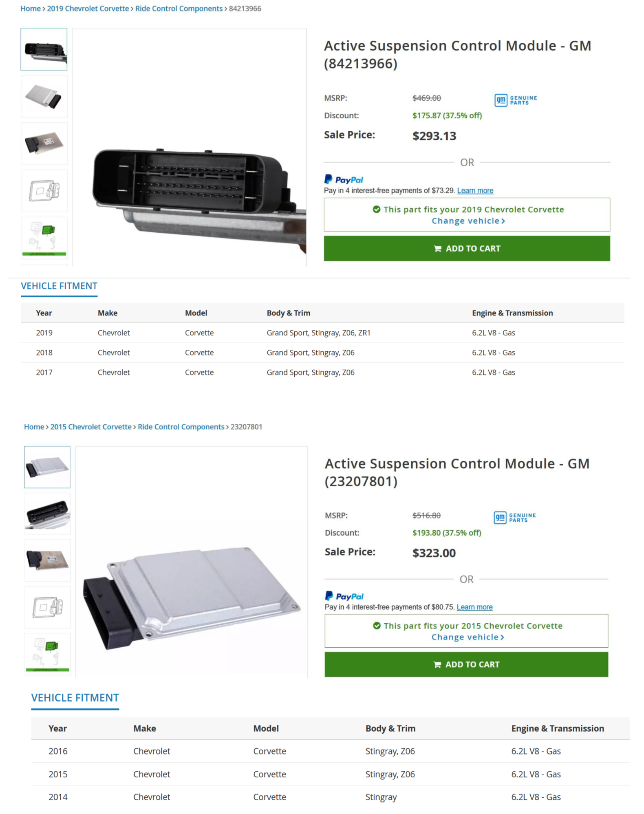Viewport: 644px width, 814px height.
Task: Go to 2019 Chevrolet Corvette breadcrumb
Action: (88, 9)
